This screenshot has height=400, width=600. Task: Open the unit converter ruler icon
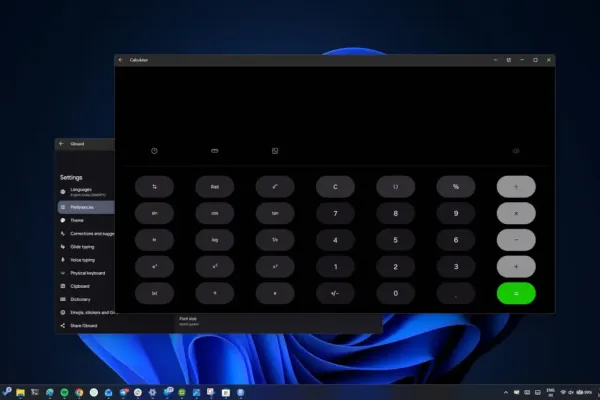215,151
